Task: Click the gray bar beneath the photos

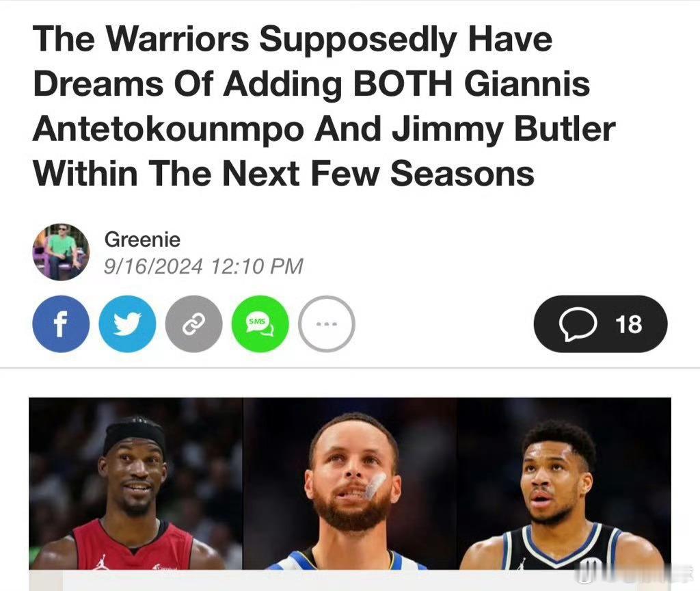Action: [x=350, y=580]
